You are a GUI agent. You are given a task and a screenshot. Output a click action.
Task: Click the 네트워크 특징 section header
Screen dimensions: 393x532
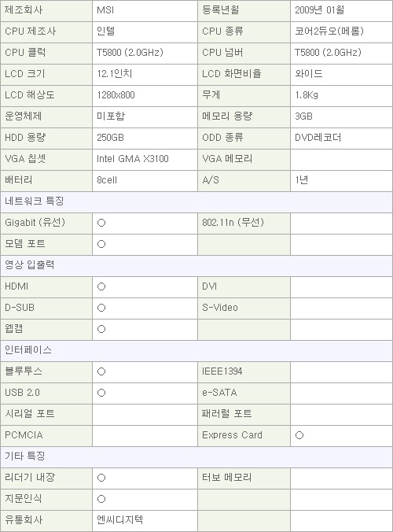click(x=196, y=202)
